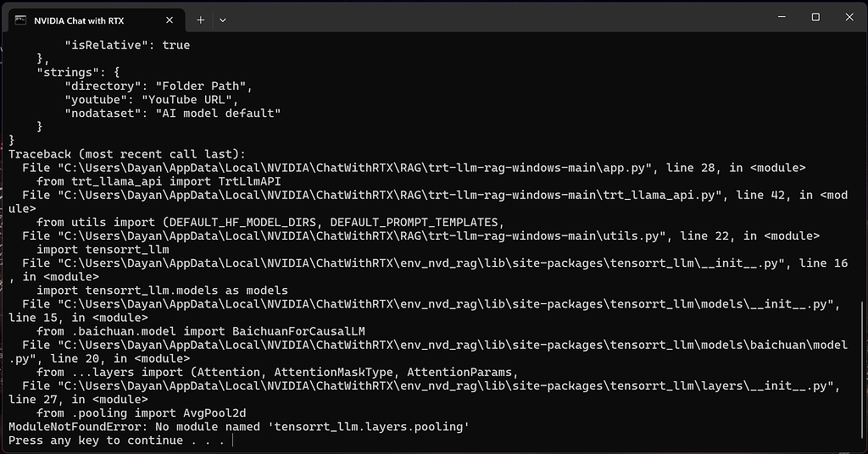The height and width of the screenshot is (454, 868).
Task: Click the "isRelative": true text
Action: (x=127, y=46)
